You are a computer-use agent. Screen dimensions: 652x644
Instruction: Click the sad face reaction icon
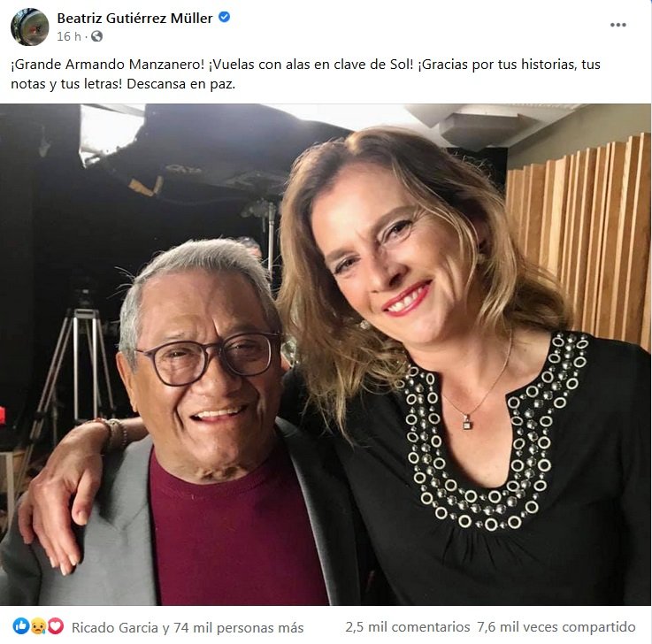point(38,626)
